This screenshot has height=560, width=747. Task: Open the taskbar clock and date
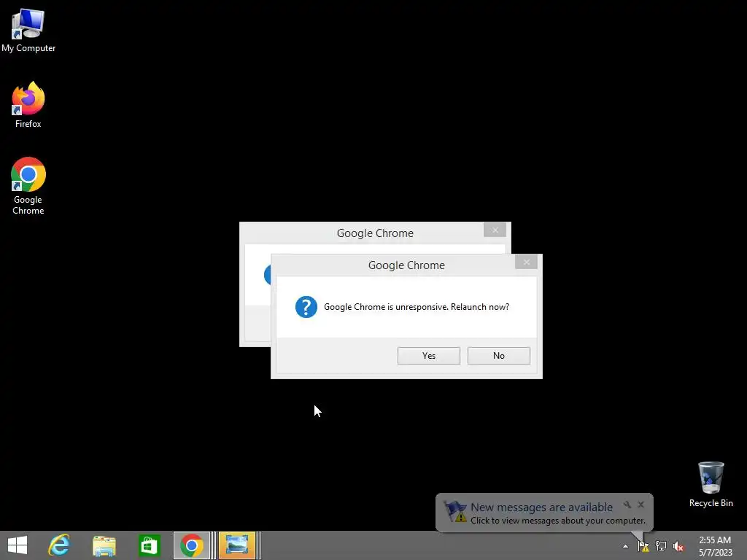(715, 546)
